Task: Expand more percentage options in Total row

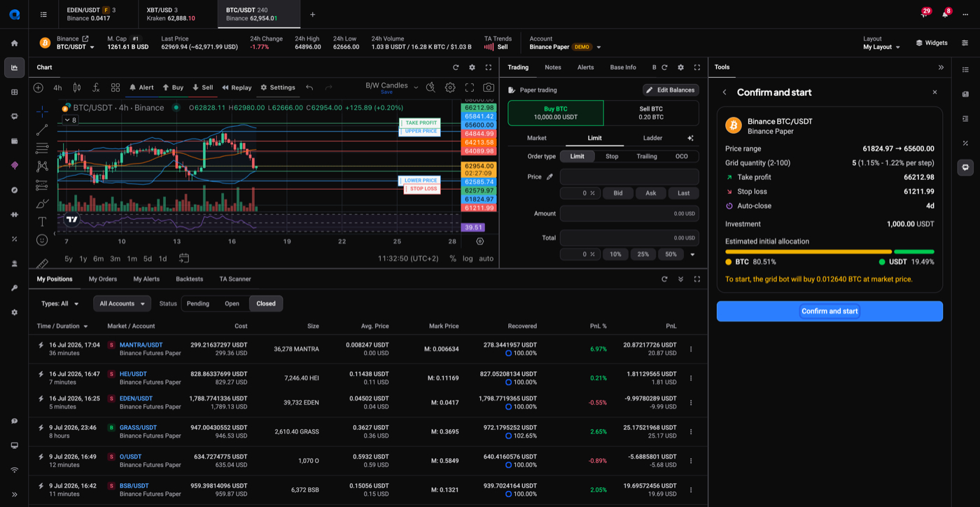Action: [x=693, y=254]
